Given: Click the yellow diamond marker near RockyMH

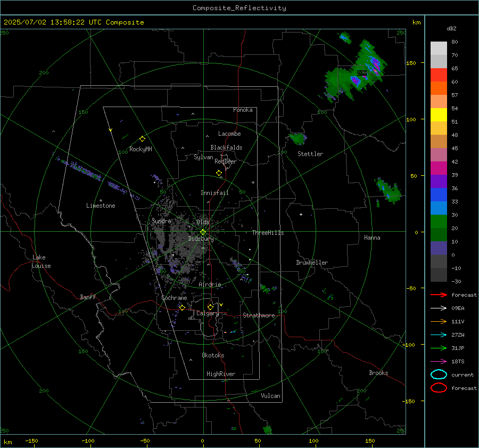Looking at the screenshot, I should 142,139.
